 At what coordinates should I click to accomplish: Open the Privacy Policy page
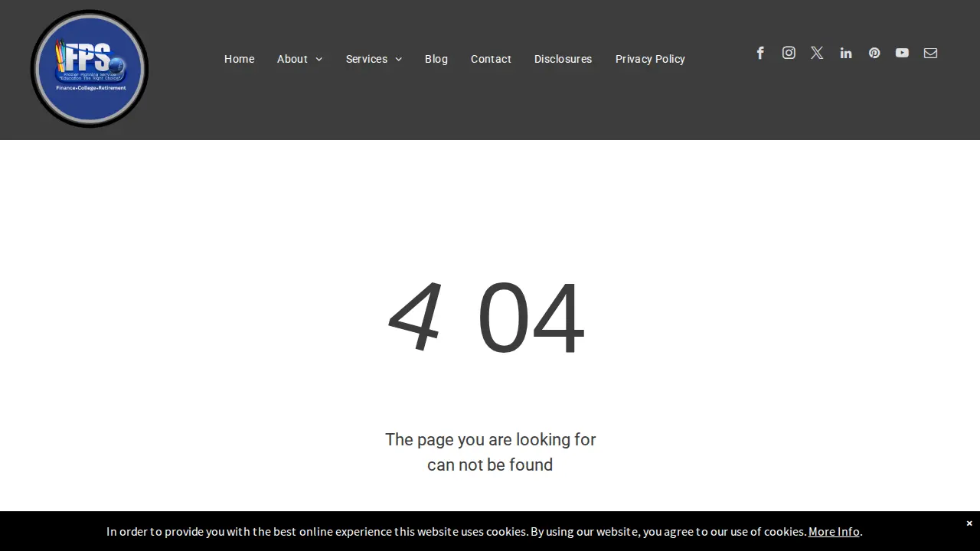[x=650, y=59]
